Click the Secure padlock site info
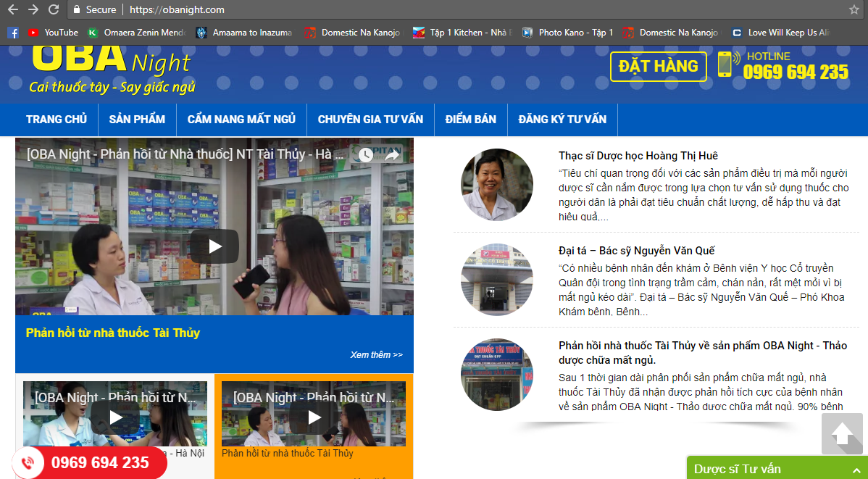The height and width of the screenshot is (479, 868). pos(94,9)
